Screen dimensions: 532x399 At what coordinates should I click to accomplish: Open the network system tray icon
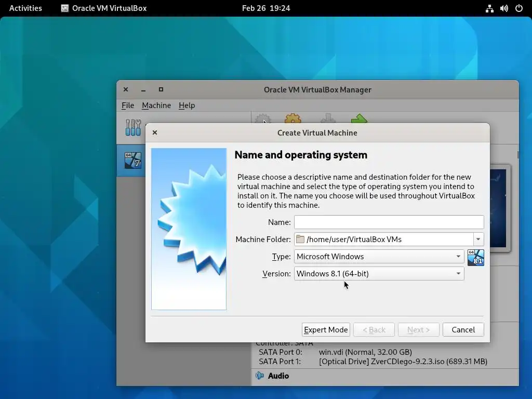[x=489, y=8]
